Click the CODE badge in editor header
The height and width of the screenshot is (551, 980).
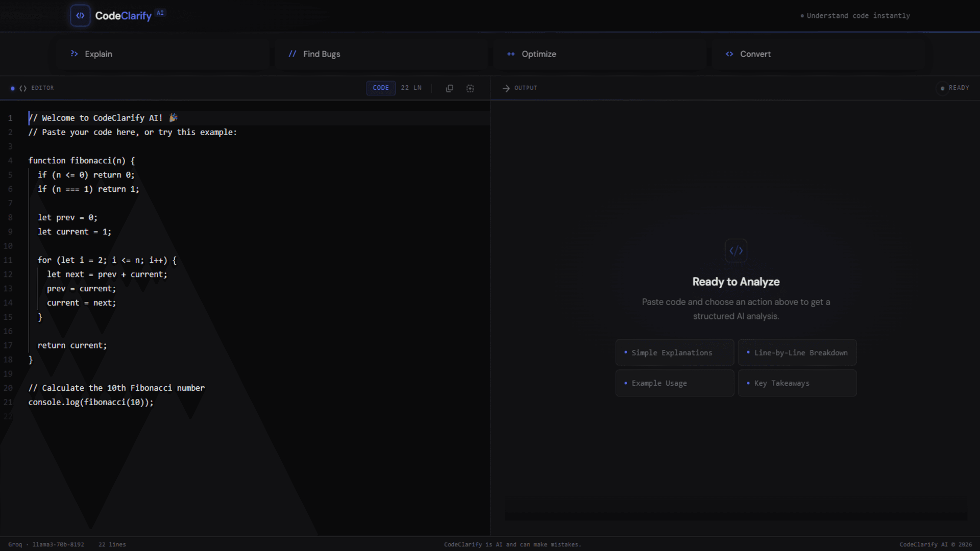[381, 88]
